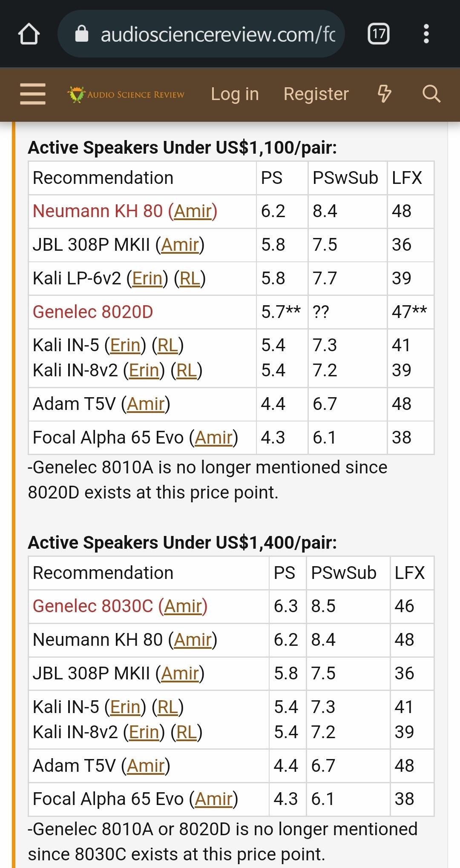This screenshot has height=868, width=460.
Task: Tap the padlock site security icon
Action: tap(82, 34)
